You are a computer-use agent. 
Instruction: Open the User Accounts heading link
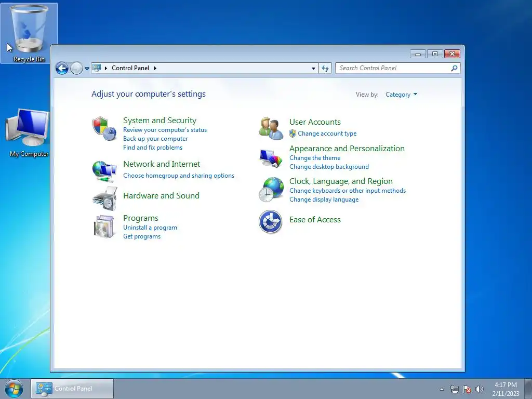pyautogui.click(x=315, y=122)
